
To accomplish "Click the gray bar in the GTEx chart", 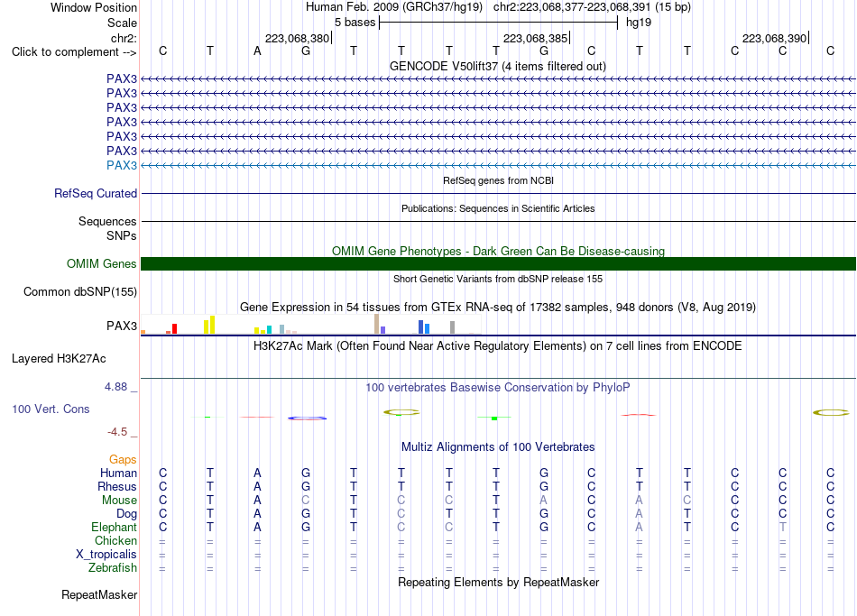I will (453, 327).
